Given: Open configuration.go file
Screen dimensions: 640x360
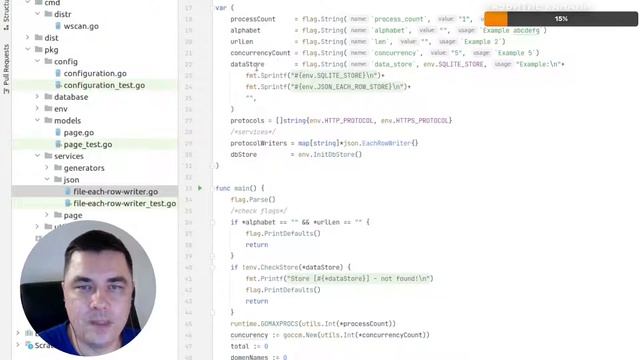Looking at the screenshot, I should click(95, 73).
